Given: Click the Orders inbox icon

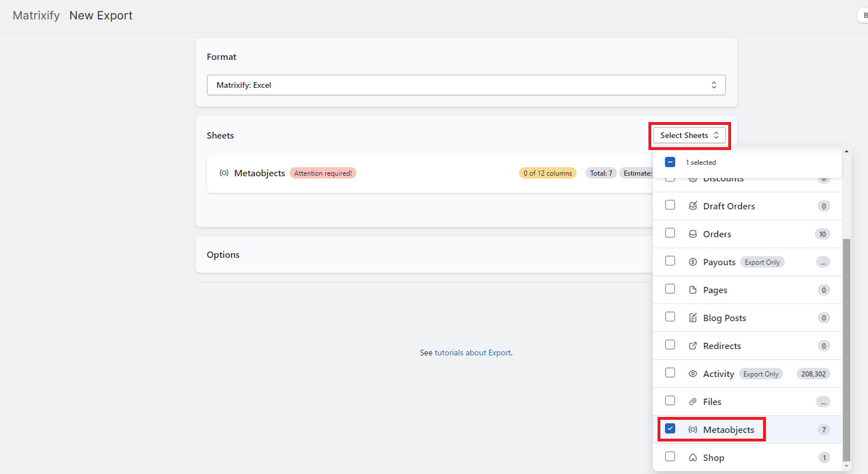Looking at the screenshot, I should (x=693, y=234).
